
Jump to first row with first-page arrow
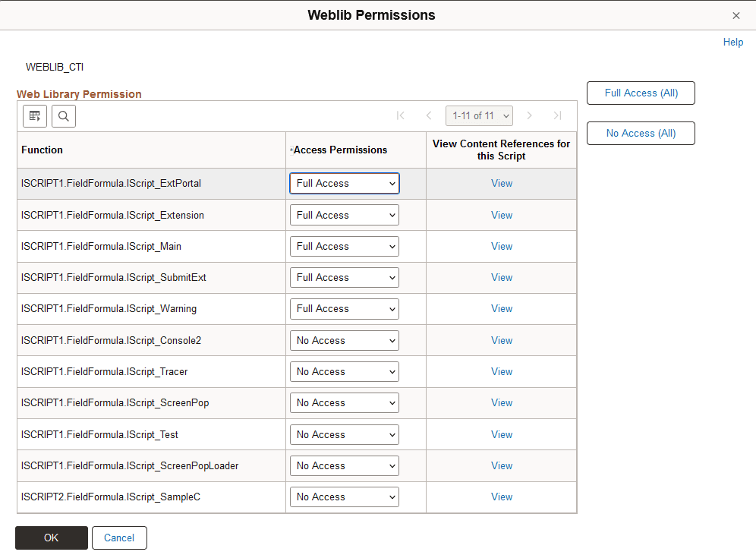pyautogui.click(x=400, y=115)
